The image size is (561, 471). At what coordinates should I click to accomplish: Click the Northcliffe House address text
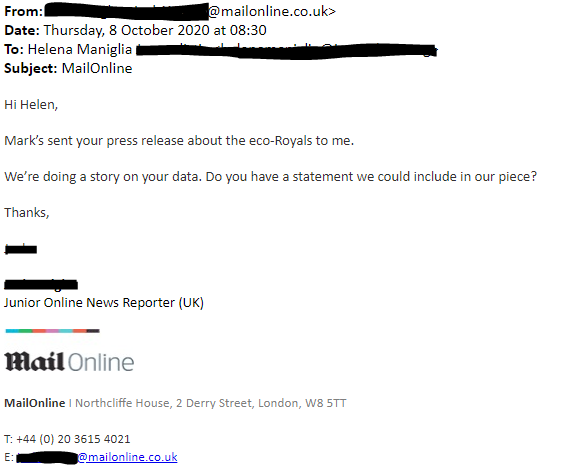tap(211, 403)
